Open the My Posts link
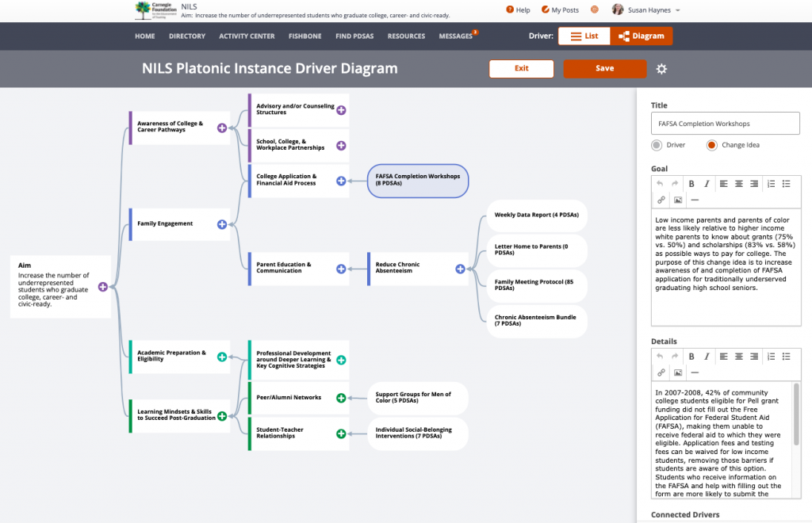812x523 pixels. (560, 10)
